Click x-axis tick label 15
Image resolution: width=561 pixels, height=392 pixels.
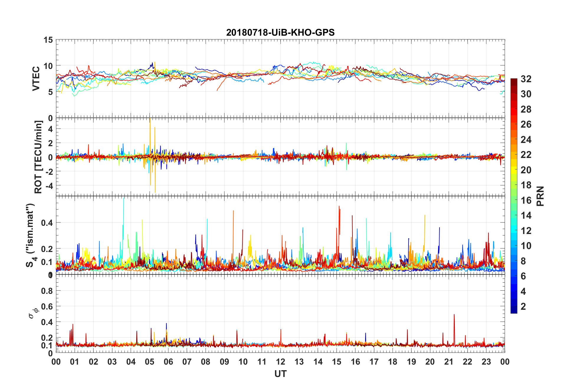(337, 362)
